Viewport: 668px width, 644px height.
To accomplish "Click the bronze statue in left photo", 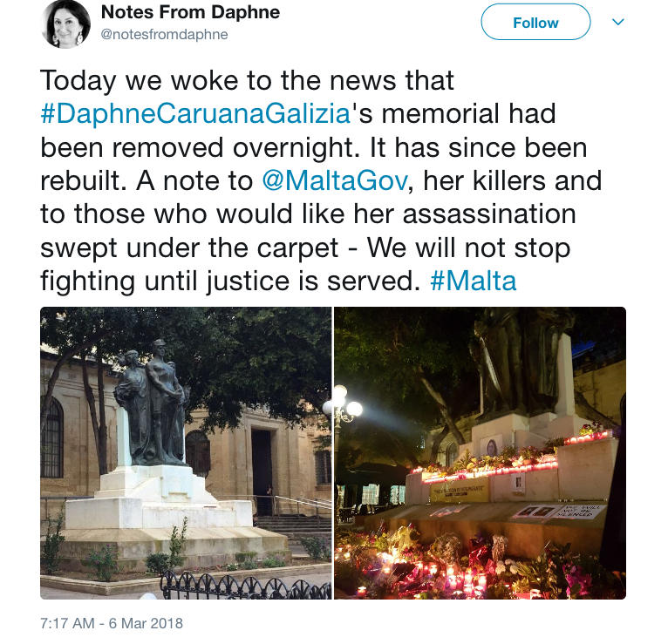I will 151,403.
